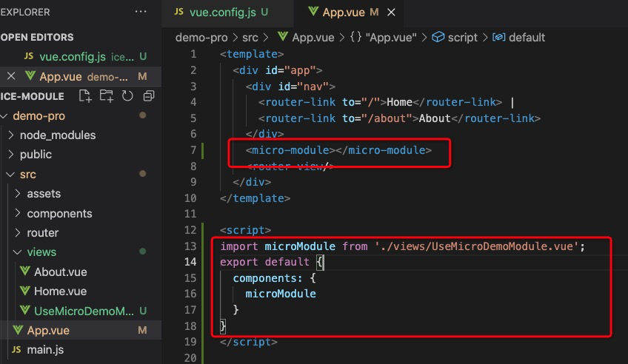The image size is (628, 364).
Task: Click 'components:' on line 15
Action: (x=267, y=278)
